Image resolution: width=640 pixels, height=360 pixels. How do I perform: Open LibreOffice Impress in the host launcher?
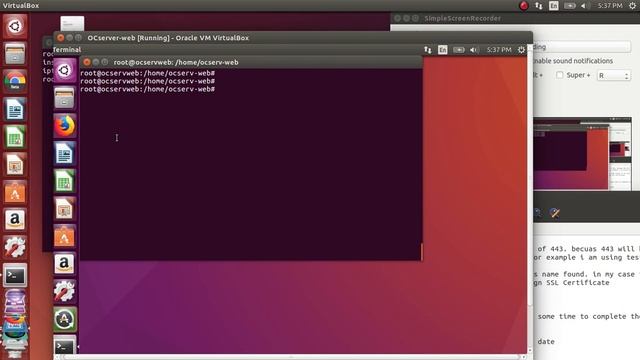pyautogui.click(x=15, y=165)
